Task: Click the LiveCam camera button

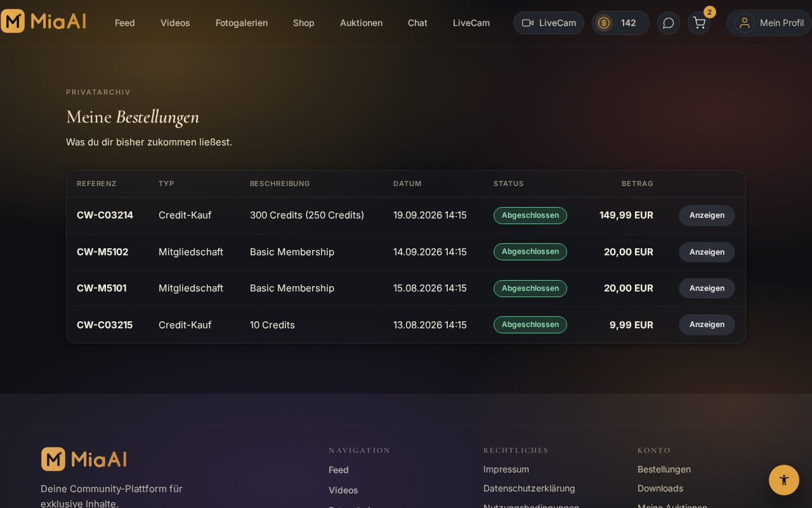Action: [x=548, y=23]
